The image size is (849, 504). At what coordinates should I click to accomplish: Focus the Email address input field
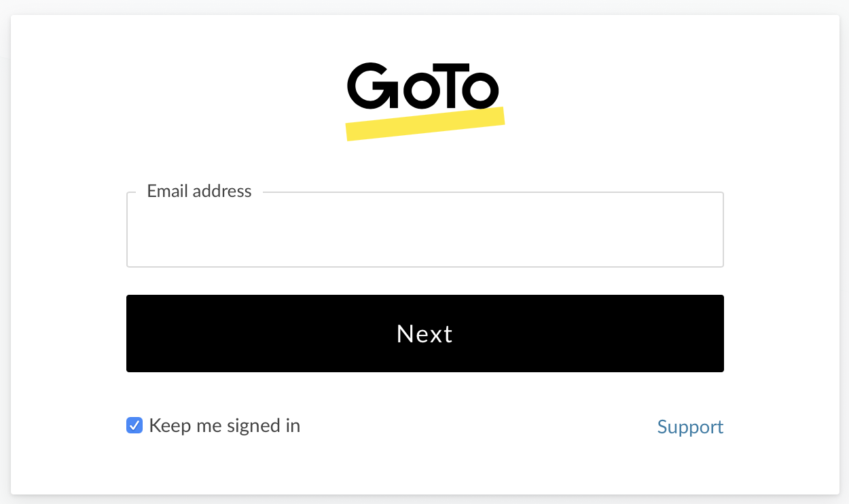click(424, 230)
